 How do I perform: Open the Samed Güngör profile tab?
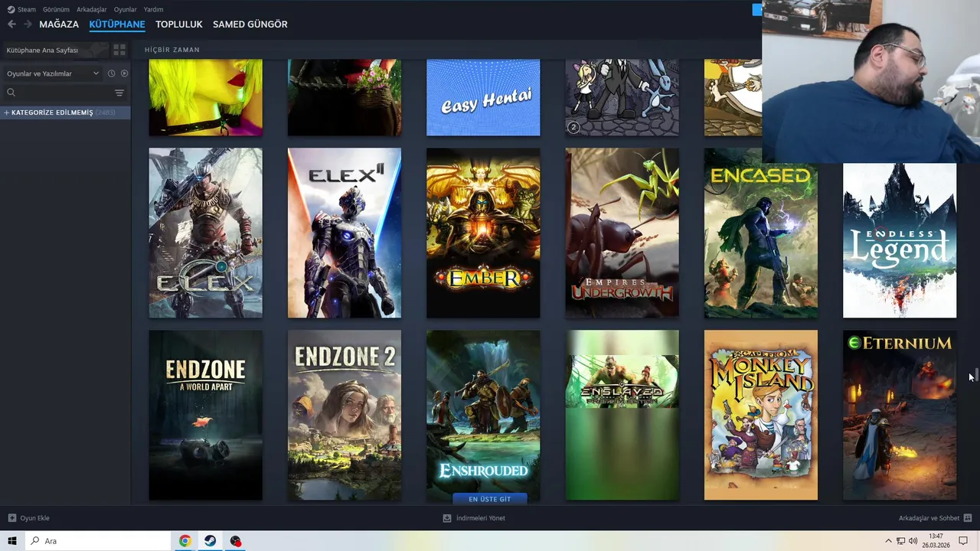point(250,24)
